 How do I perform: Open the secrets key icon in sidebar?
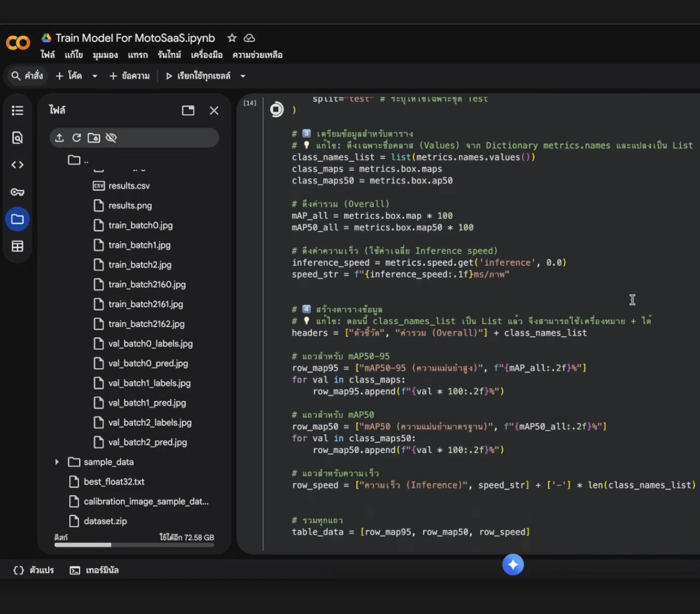click(x=18, y=192)
